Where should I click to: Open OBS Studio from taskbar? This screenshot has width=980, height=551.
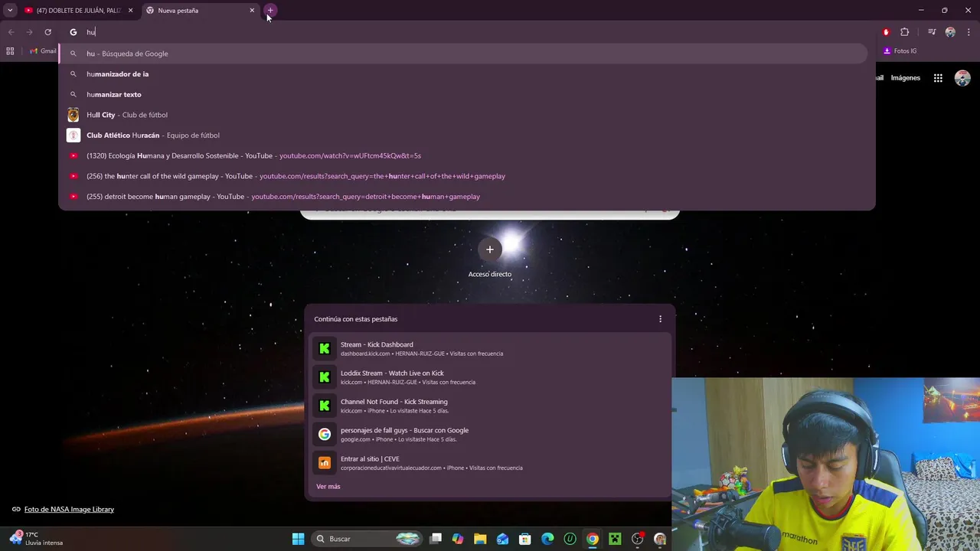(x=637, y=539)
